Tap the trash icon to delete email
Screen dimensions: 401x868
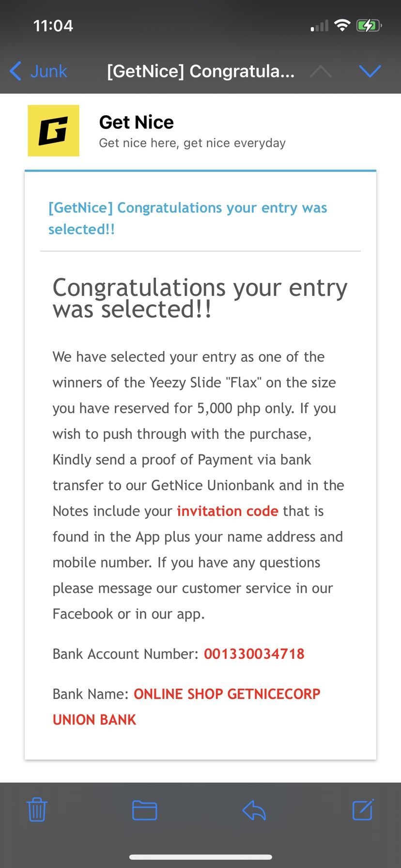tap(37, 809)
